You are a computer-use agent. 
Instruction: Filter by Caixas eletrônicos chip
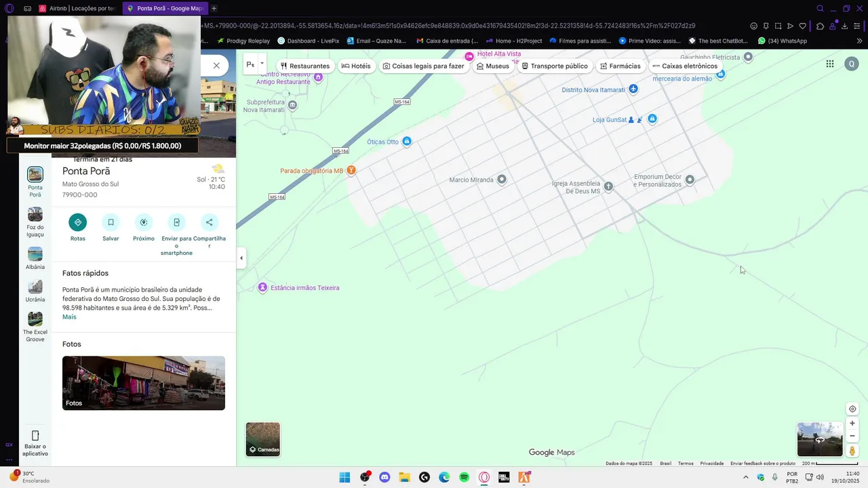[685, 66]
